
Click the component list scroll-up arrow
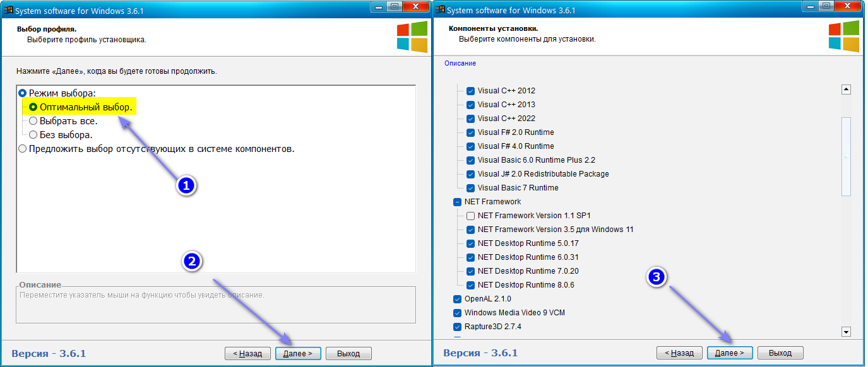[x=847, y=90]
